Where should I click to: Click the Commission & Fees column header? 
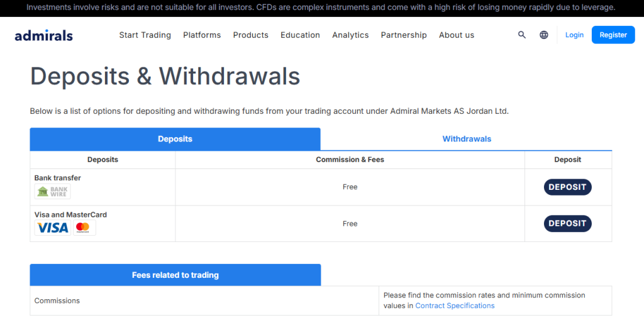pos(350,160)
